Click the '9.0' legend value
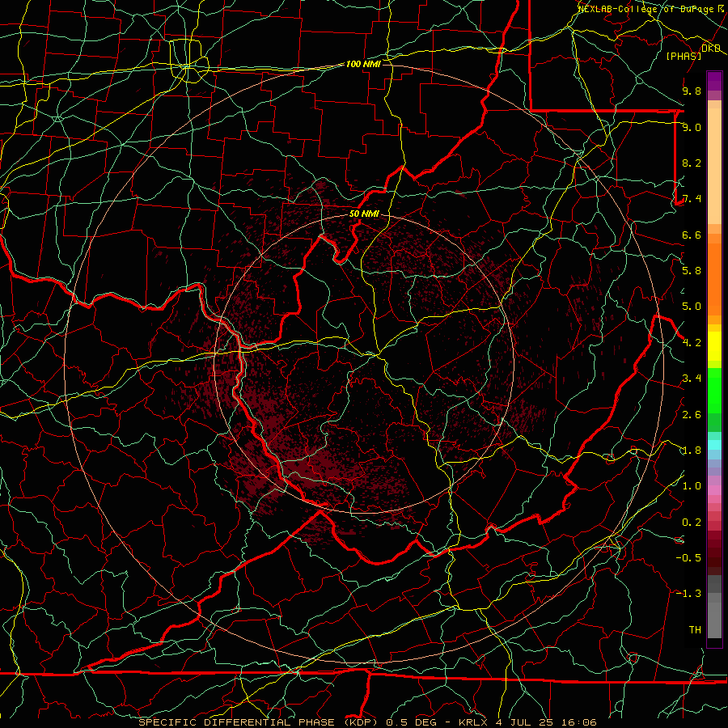The image size is (728, 728). (692, 127)
